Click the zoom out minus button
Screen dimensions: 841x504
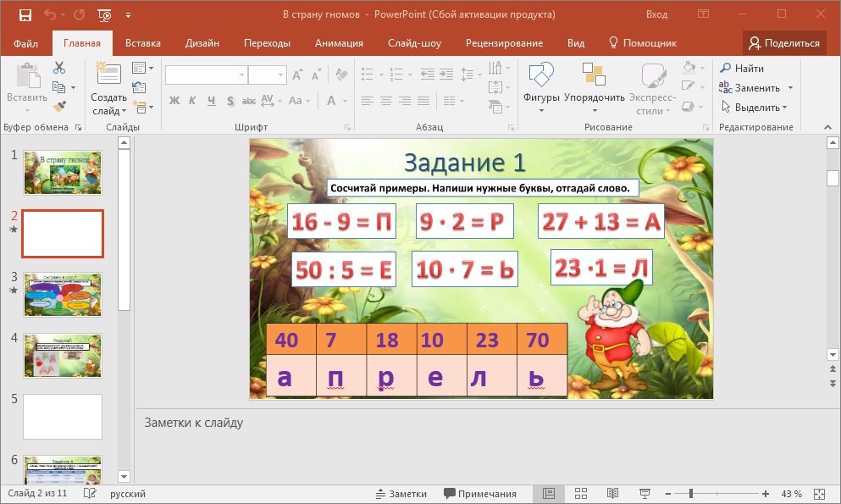668,494
